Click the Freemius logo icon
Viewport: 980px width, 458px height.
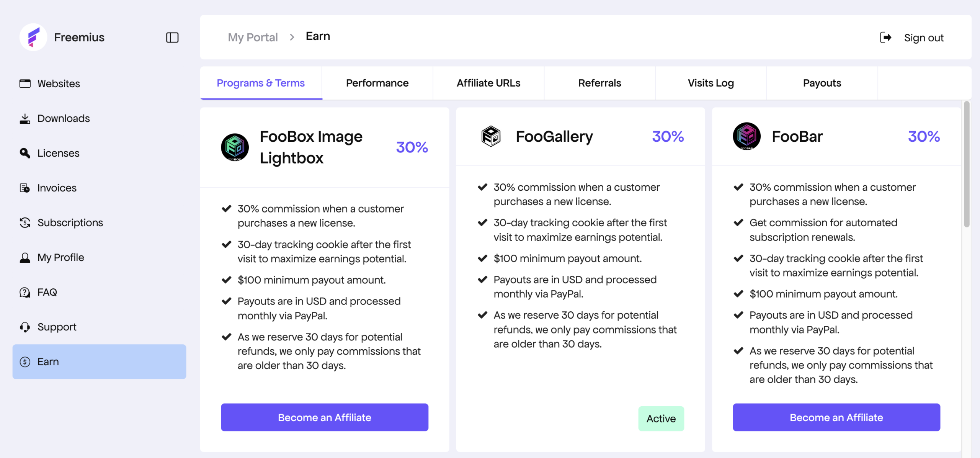(x=33, y=37)
